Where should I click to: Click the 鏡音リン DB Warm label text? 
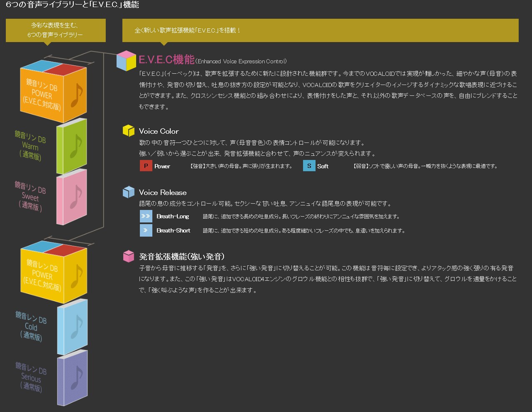30,146
